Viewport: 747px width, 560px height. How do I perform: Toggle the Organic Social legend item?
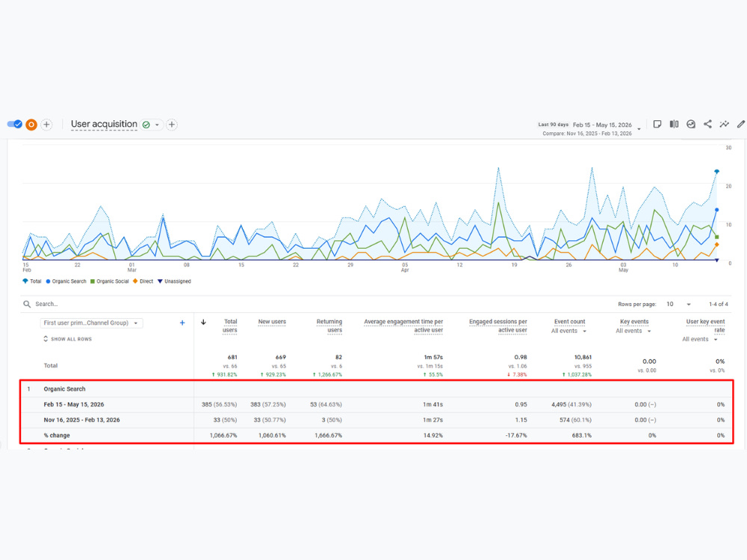pos(110,281)
